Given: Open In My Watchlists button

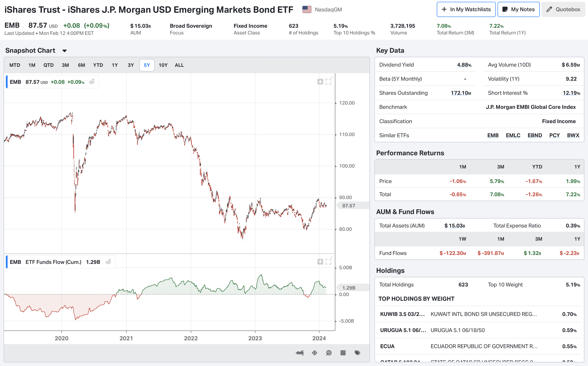Looking at the screenshot, I should point(466,9).
